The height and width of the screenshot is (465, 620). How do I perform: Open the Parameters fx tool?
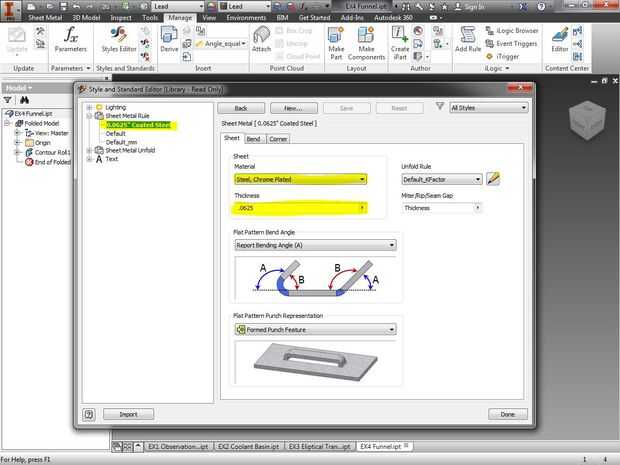point(70,39)
